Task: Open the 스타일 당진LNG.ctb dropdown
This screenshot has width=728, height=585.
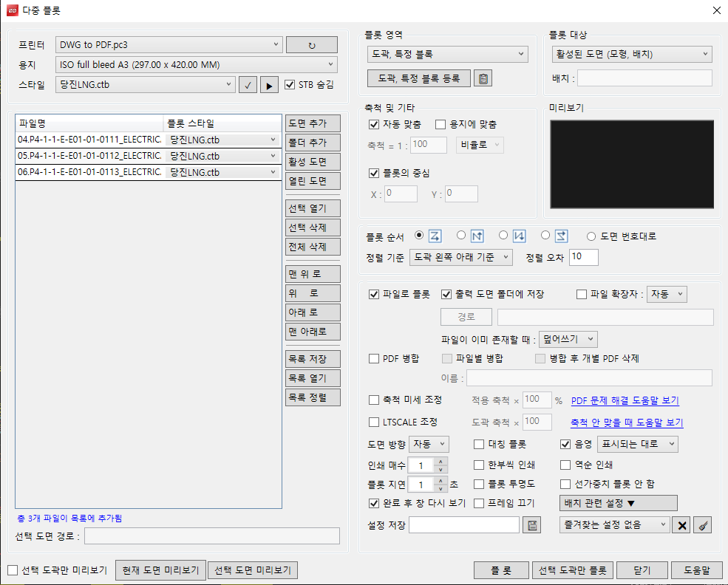Action: tap(146, 85)
